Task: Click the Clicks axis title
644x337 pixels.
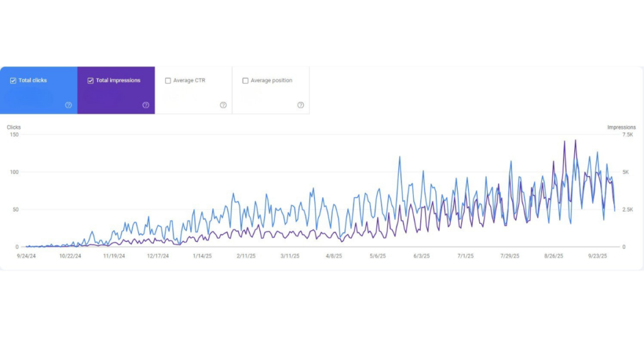Action: pyautogui.click(x=14, y=128)
